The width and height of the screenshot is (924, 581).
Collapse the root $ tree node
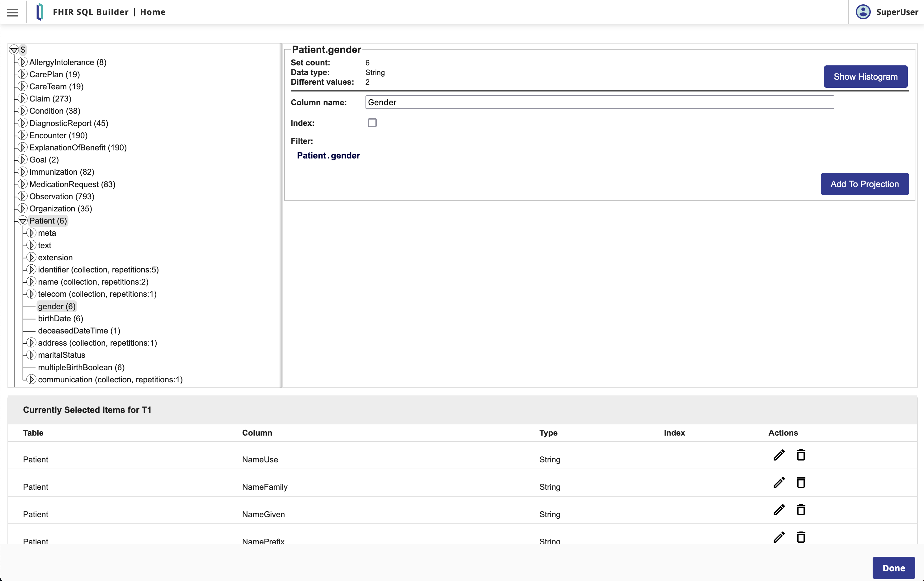[x=14, y=50]
